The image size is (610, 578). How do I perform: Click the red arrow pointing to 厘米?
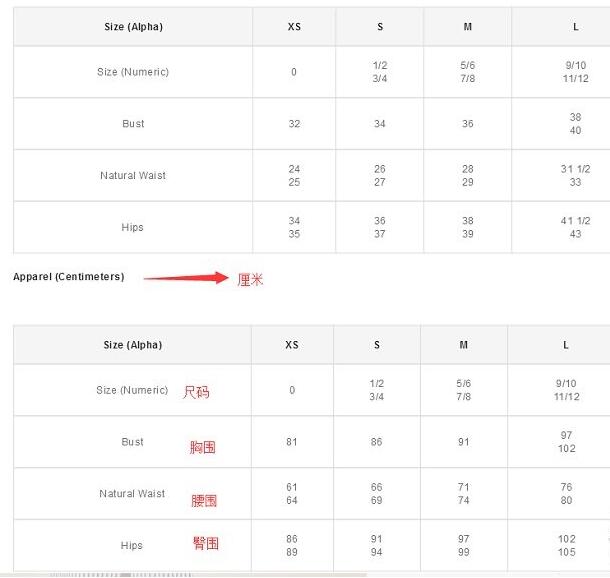coord(186,279)
